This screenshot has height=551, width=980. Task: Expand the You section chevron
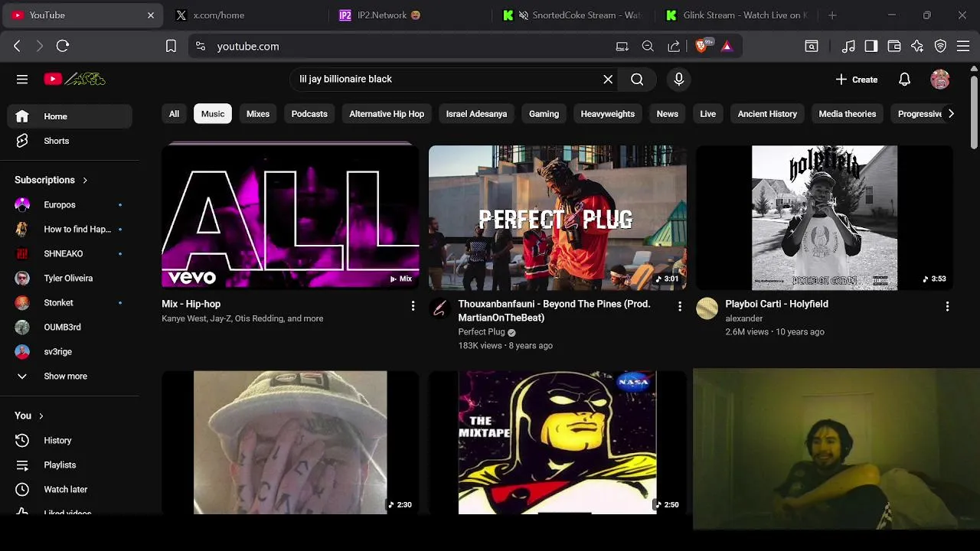[x=41, y=416]
